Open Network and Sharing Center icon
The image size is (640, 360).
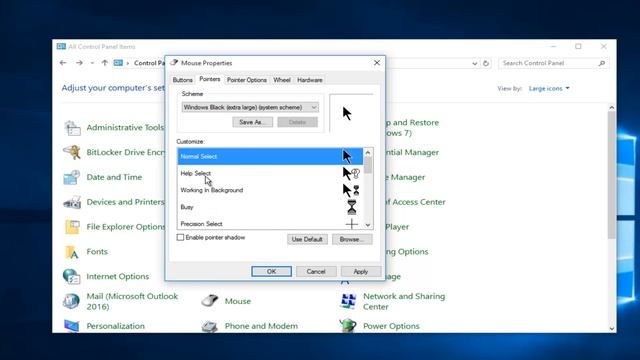[x=348, y=301]
